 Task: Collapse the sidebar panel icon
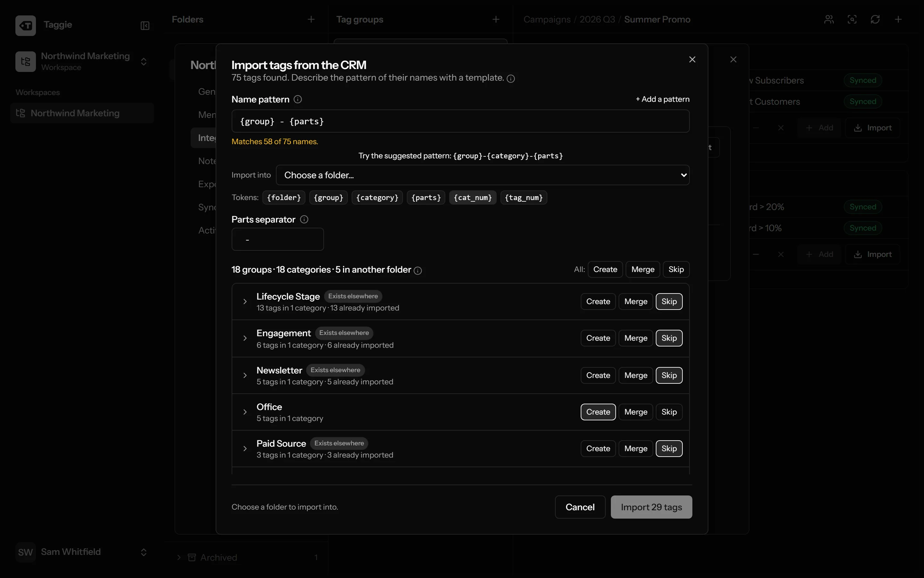(x=145, y=26)
